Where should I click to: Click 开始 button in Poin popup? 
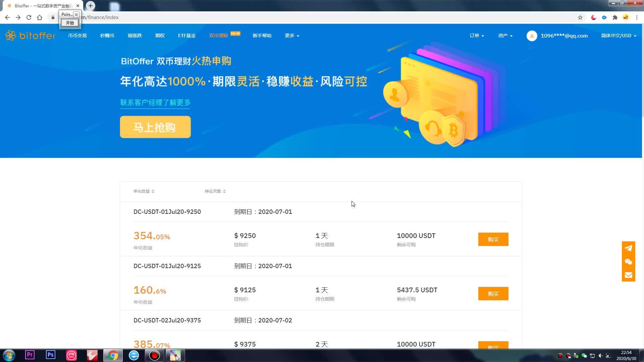(x=70, y=23)
